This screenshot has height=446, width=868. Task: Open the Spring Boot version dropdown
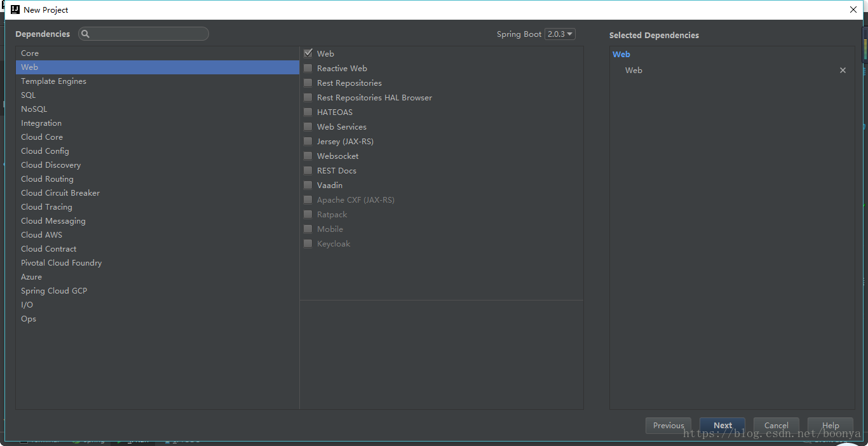point(560,34)
